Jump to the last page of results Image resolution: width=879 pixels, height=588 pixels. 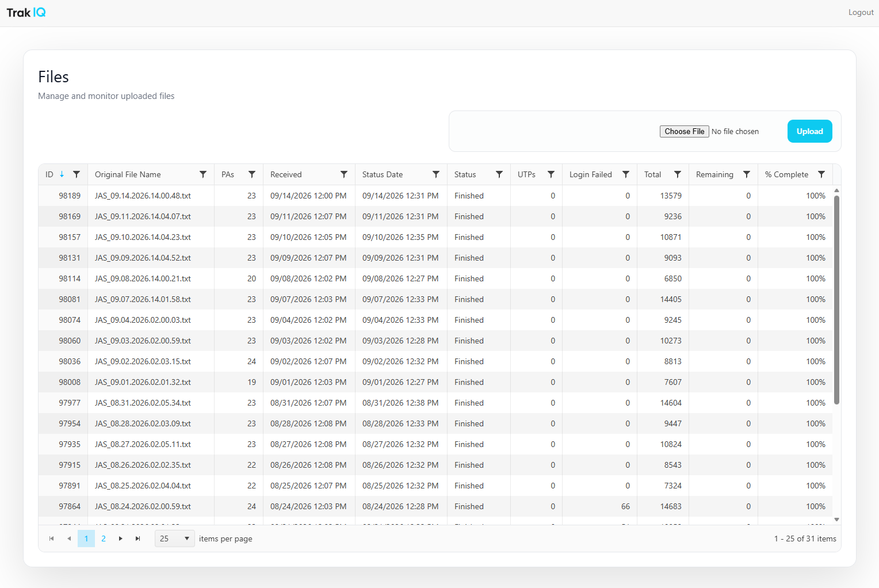pos(138,539)
